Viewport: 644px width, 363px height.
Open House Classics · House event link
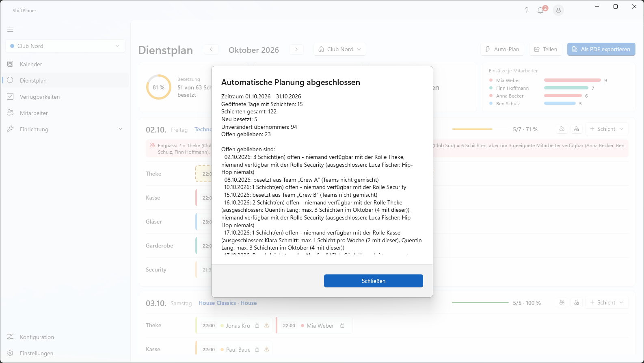click(x=228, y=303)
